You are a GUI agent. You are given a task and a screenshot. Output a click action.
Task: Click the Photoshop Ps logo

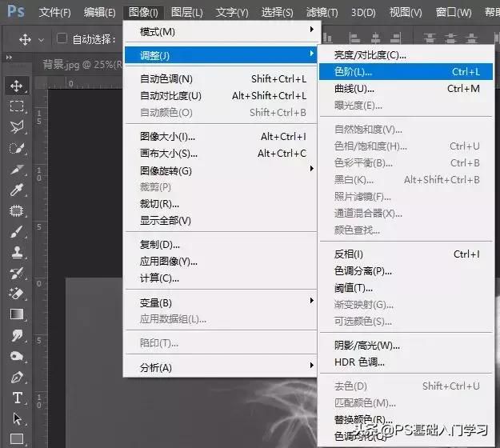pos(15,11)
